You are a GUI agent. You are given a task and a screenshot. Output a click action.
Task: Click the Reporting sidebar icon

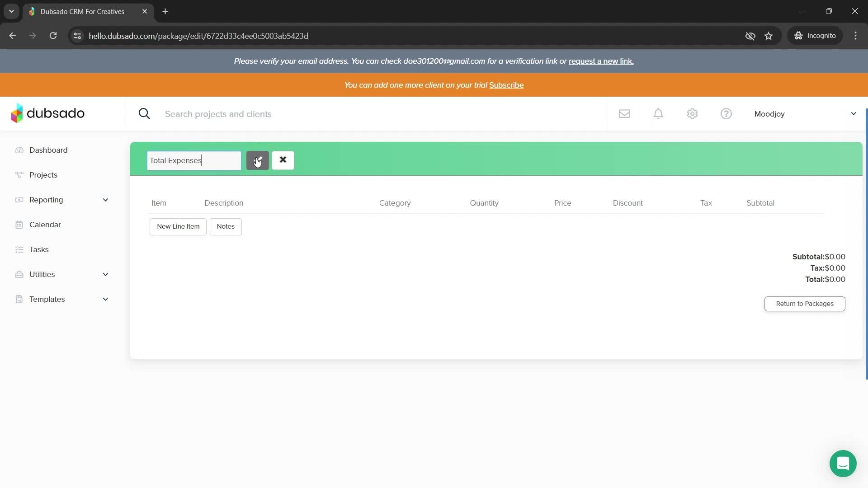point(19,200)
